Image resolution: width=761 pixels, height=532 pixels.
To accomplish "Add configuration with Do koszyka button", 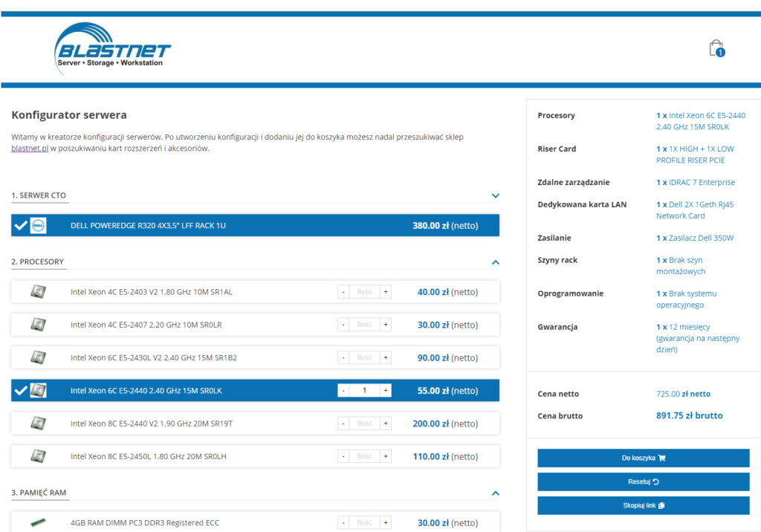I will (643, 458).
